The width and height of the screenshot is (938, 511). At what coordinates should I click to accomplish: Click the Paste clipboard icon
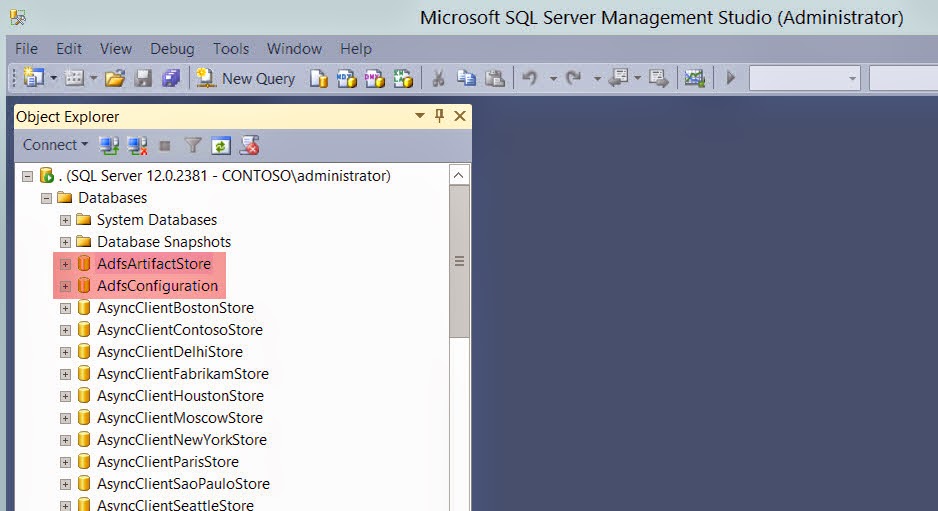(495, 78)
